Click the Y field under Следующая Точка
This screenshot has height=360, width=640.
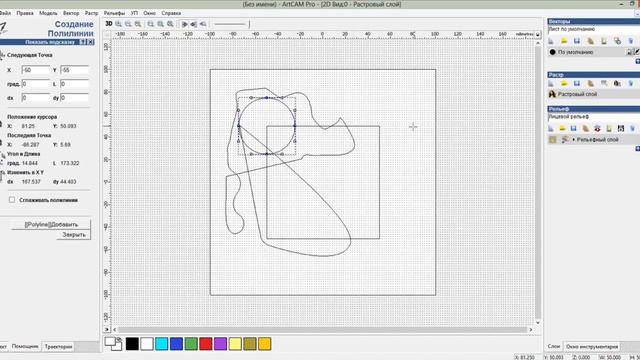point(74,70)
